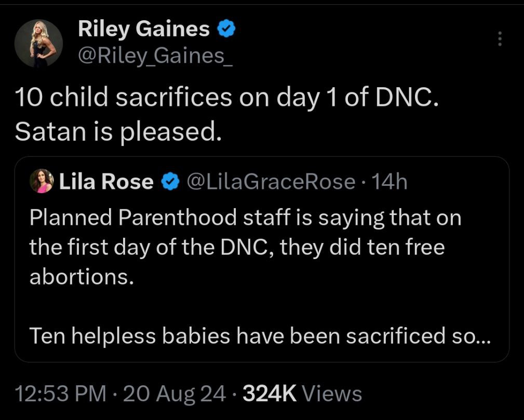This screenshot has width=524, height=420.
Task: Open the 324K Views count
Action: 302,394
